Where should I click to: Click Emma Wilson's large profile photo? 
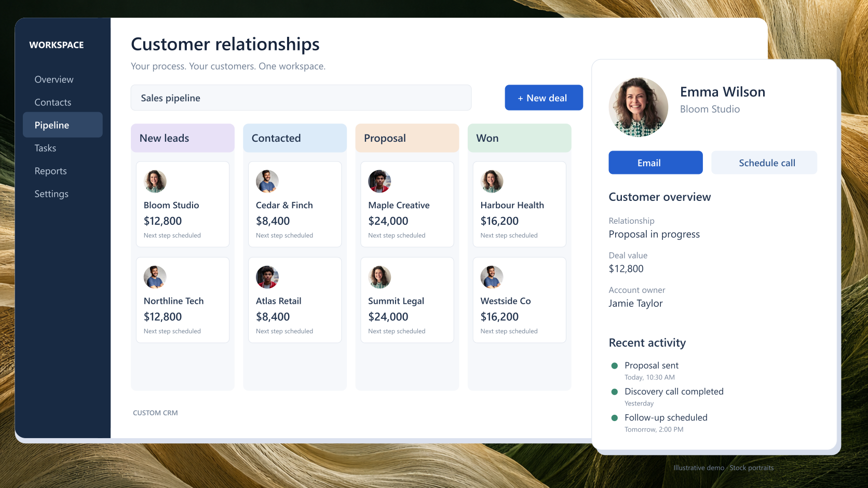[x=638, y=107]
